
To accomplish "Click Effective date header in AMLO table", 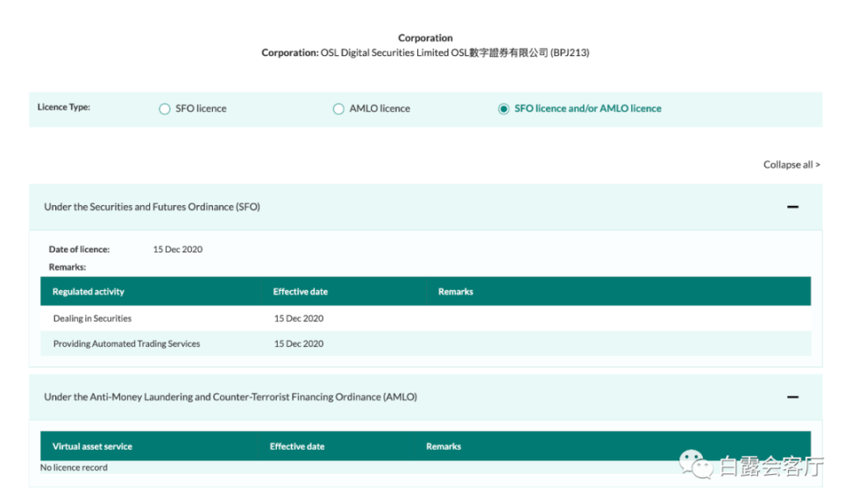I will 297,446.
